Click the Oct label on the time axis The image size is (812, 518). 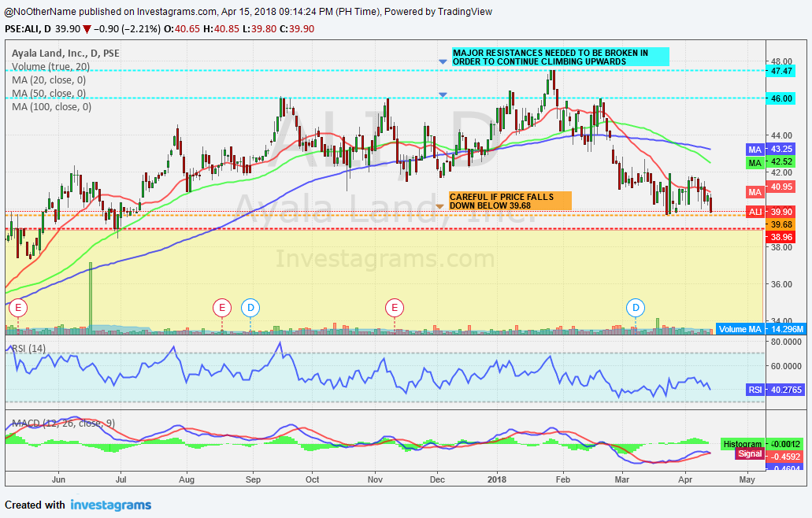click(x=312, y=479)
